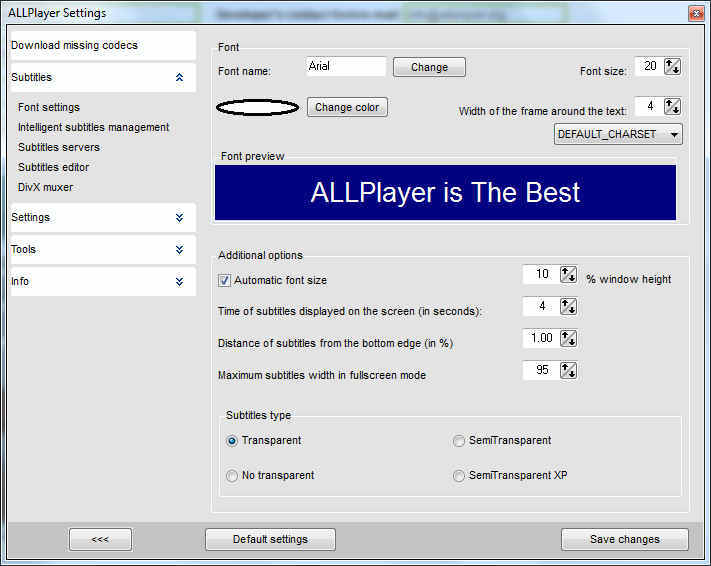Click the bottom distance 1.00 field
The height and width of the screenshot is (566, 711).
coord(541,338)
